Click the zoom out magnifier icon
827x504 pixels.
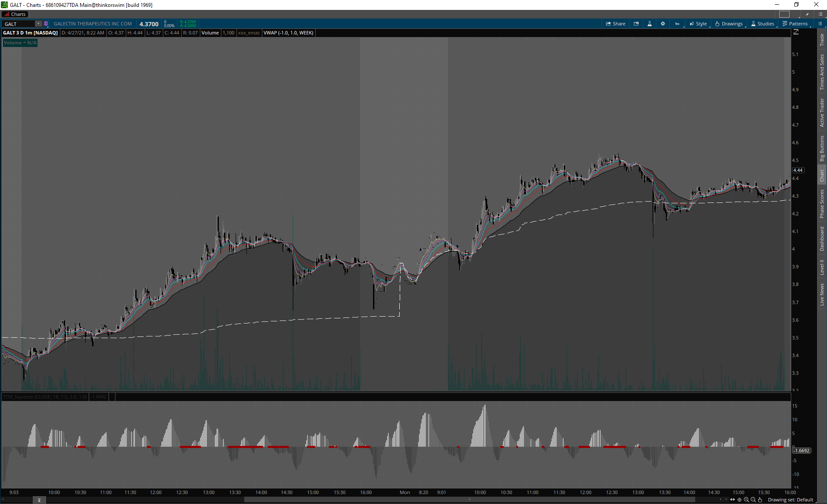click(x=753, y=500)
